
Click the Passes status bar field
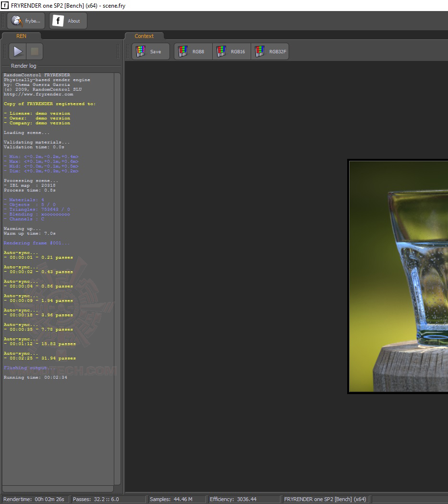[x=108, y=499]
